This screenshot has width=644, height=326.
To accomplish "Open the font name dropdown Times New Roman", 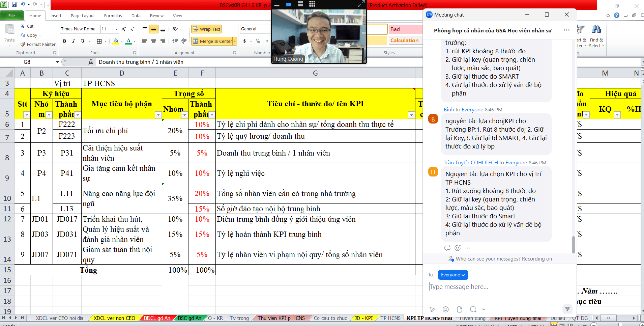I will point(98,29).
